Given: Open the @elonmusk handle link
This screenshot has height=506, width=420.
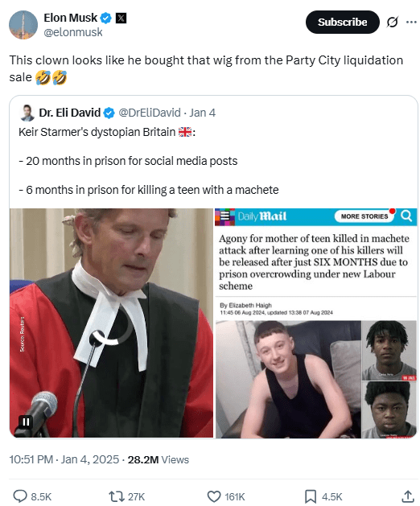Looking at the screenshot, I should 73,32.
